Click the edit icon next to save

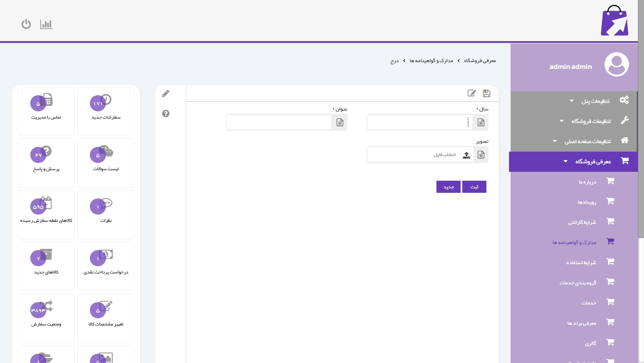[472, 94]
